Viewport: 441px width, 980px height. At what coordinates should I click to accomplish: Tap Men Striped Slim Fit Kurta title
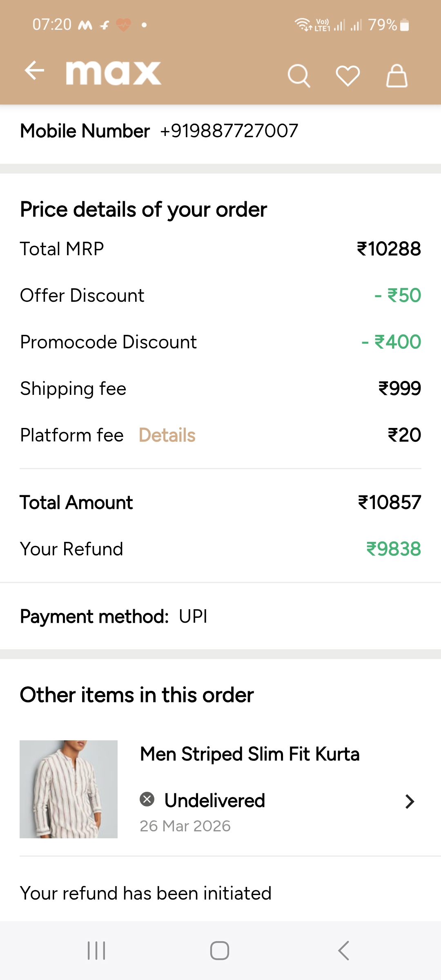click(x=249, y=754)
